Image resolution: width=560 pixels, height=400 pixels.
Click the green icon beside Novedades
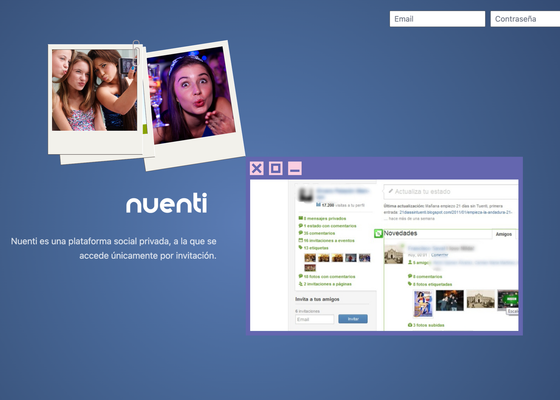(x=378, y=234)
